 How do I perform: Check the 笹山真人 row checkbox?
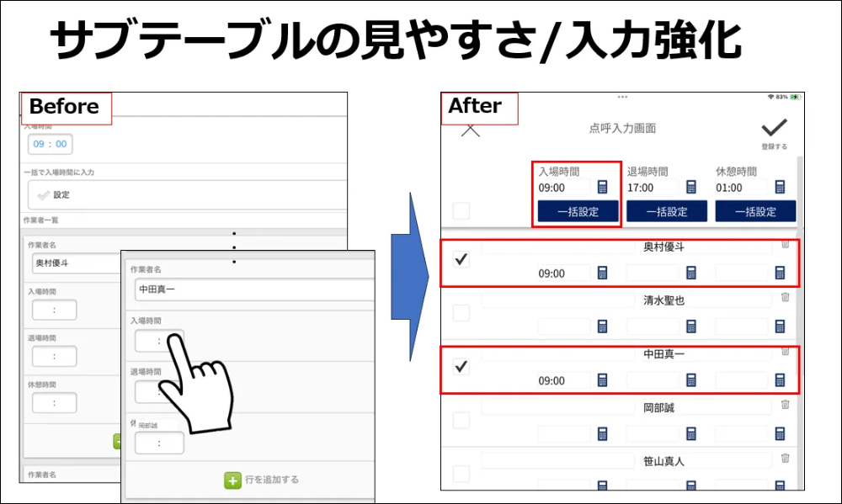click(x=461, y=474)
